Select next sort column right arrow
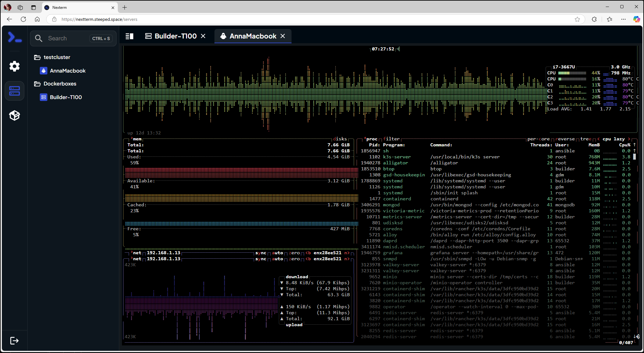644x353 pixels. click(x=629, y=139)
